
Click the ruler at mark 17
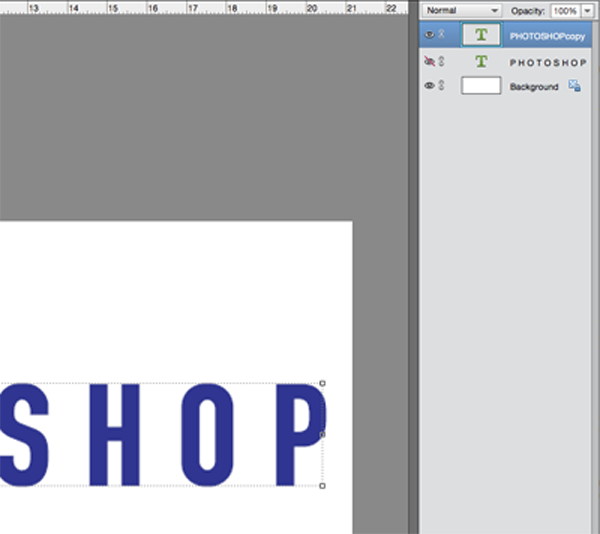click(192, 8)
